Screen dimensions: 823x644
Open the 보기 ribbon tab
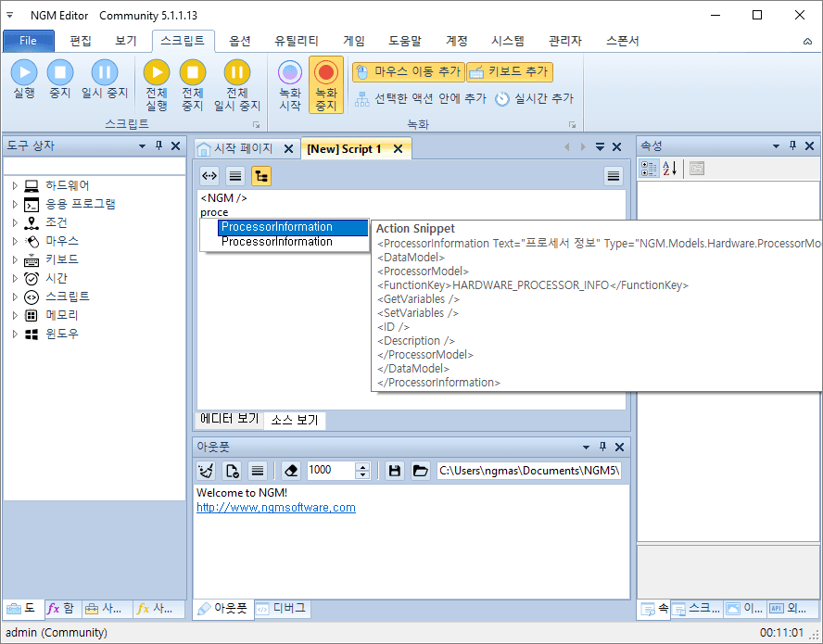[126, 41]
